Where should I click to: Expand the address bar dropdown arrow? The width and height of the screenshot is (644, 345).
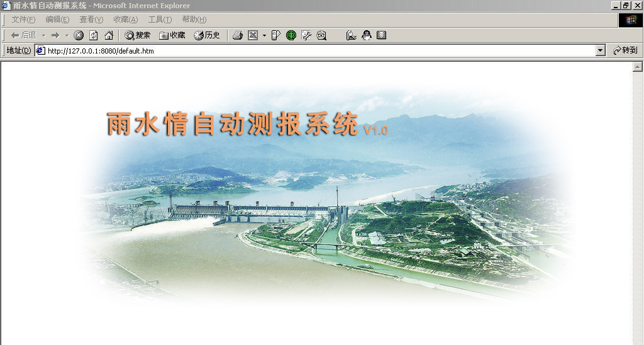[x=601, y=50]
